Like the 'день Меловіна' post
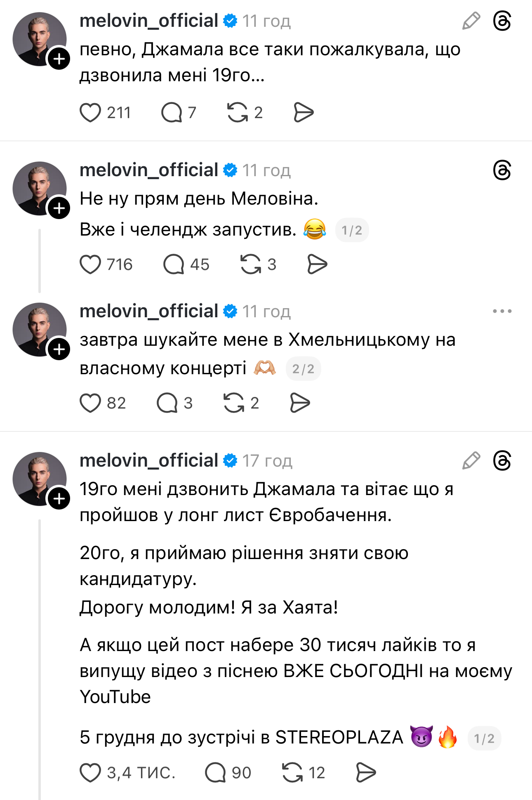532x800 pixels. tap(90, 264)
